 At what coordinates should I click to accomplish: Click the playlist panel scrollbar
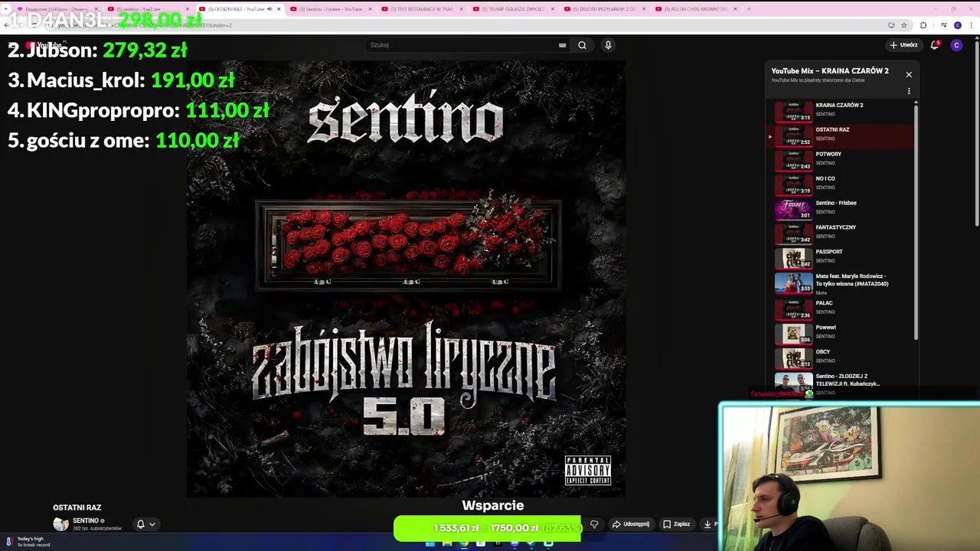(916, 222)
